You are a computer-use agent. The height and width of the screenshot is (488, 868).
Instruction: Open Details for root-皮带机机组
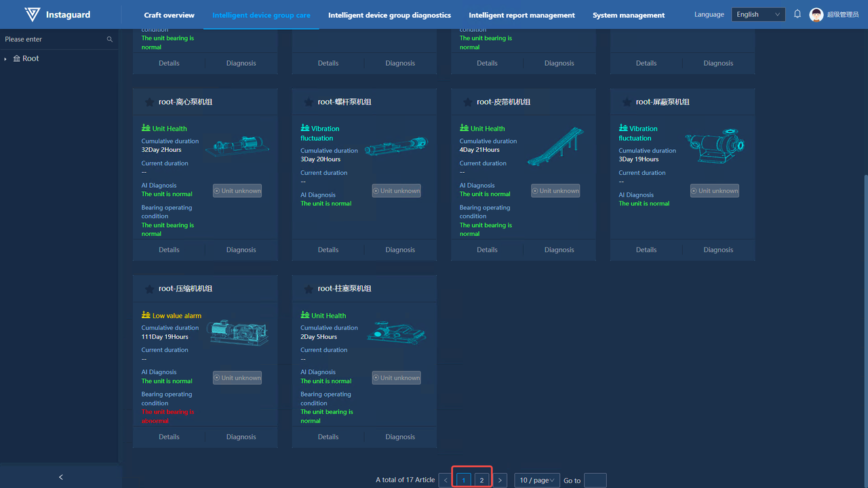(x=487, y=249)
